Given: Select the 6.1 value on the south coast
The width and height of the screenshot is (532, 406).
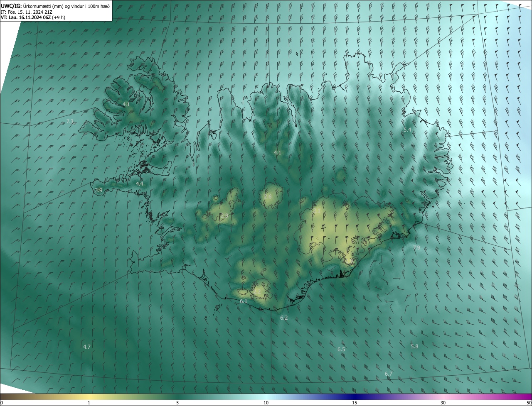Looking at the screenshot, I should point(244,301).
